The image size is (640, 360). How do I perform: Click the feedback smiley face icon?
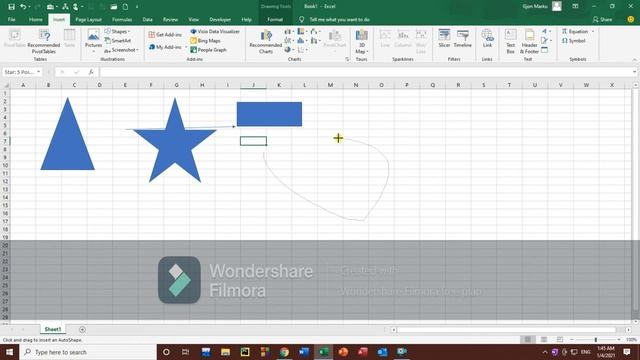(631, 19)
